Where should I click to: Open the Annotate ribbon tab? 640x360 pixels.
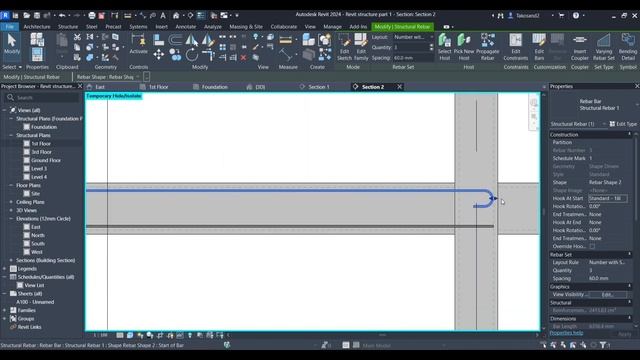point(186,27)
